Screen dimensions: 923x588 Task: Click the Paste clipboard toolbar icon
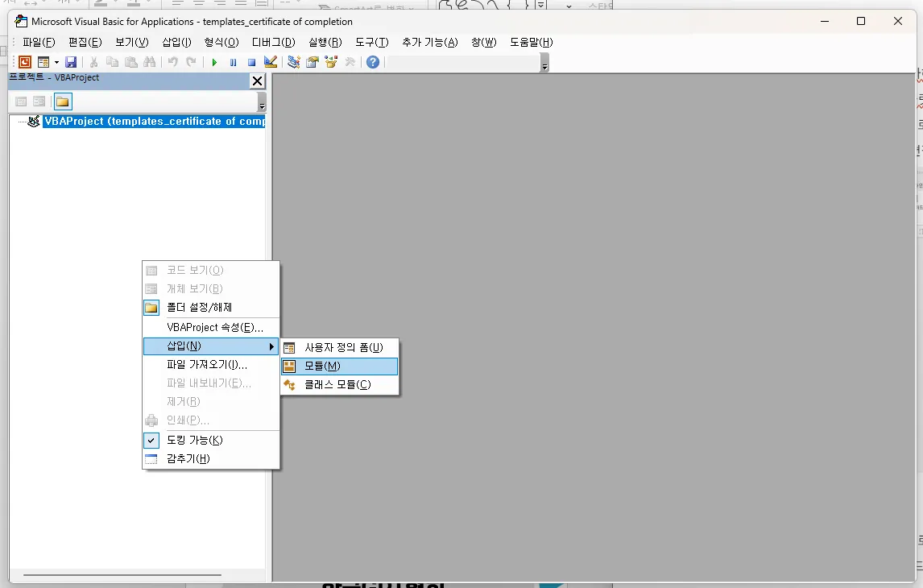point(130,62)
